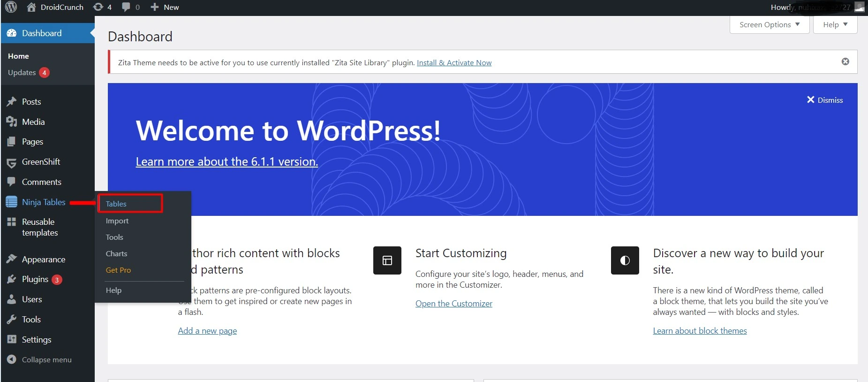
Task: Dismiss the Welcome to WordPress panel
Action: click(x=825, y=100)
